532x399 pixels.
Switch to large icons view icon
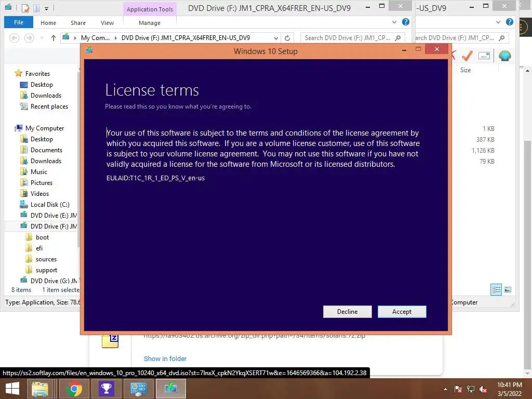[508, 289]
